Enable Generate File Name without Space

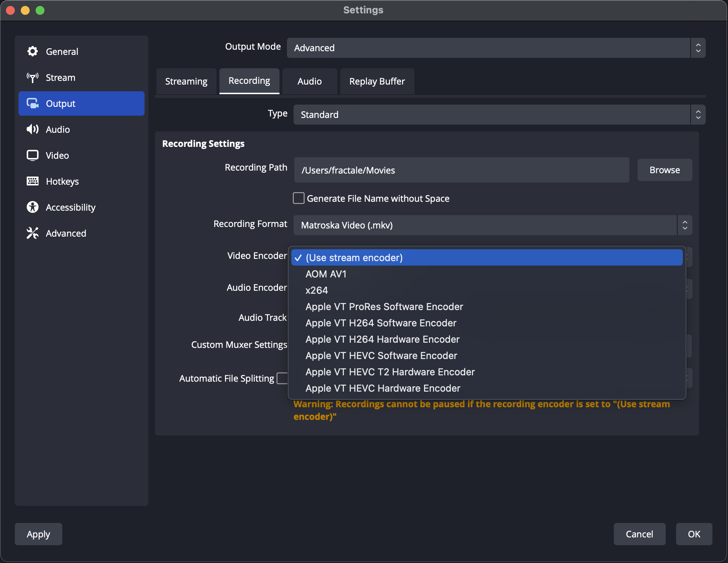tap(298, 198)
